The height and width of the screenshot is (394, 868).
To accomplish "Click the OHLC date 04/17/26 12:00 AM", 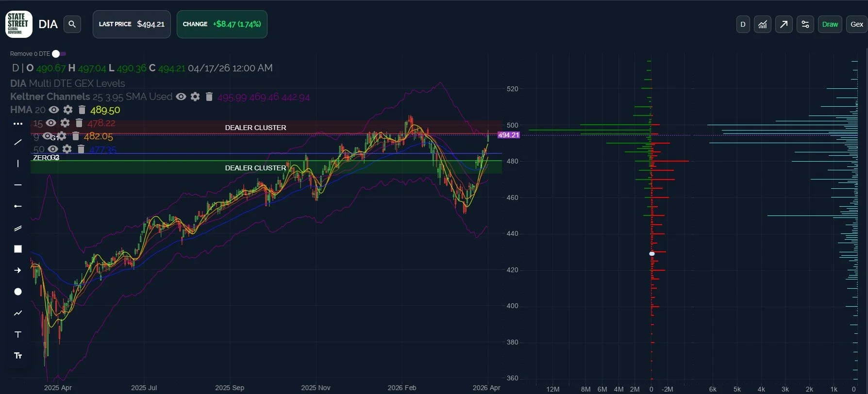I will click(230, 68).
